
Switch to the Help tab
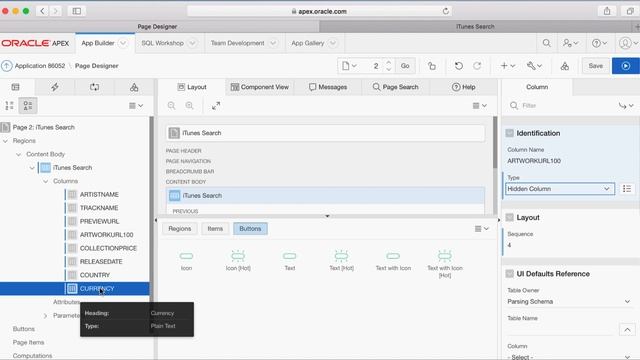click(464, 87)
